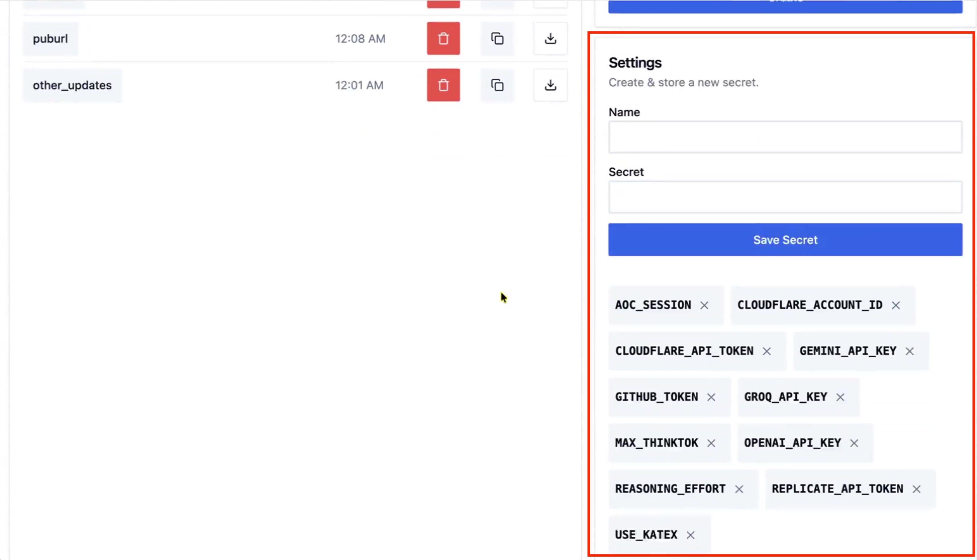The height and width of the screenshot is (560, 977).
Task: Remove the GROQ_API_KEY secret
Action: (x=841, y=397)
